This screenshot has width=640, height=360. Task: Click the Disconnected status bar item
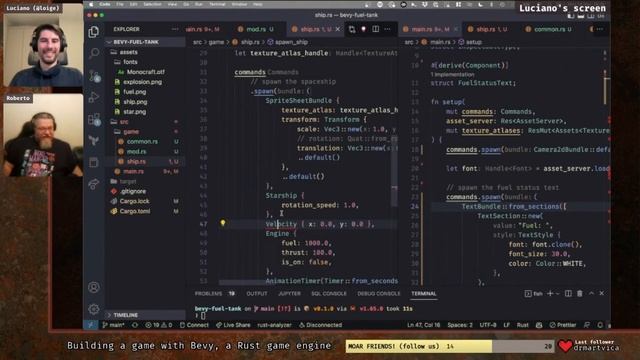click(320, 325)
